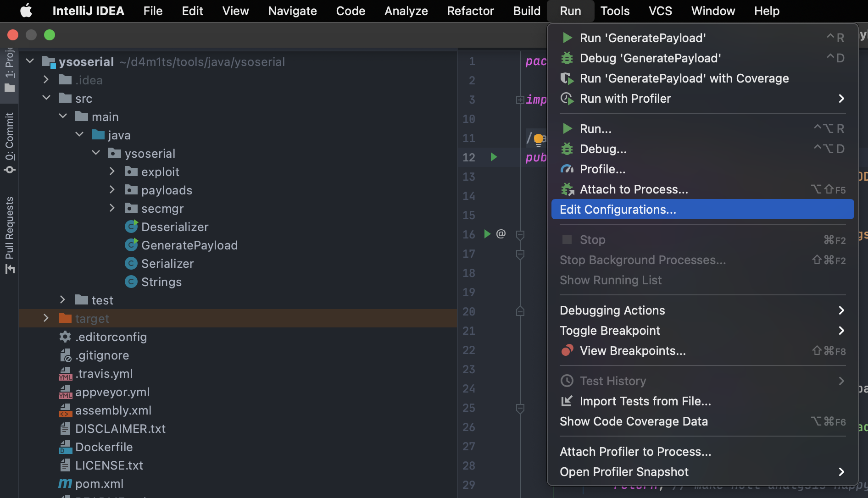Click the run gutter arrow on line 12
The width and height of the screenshot is (868, 498).
coord(494,157)
